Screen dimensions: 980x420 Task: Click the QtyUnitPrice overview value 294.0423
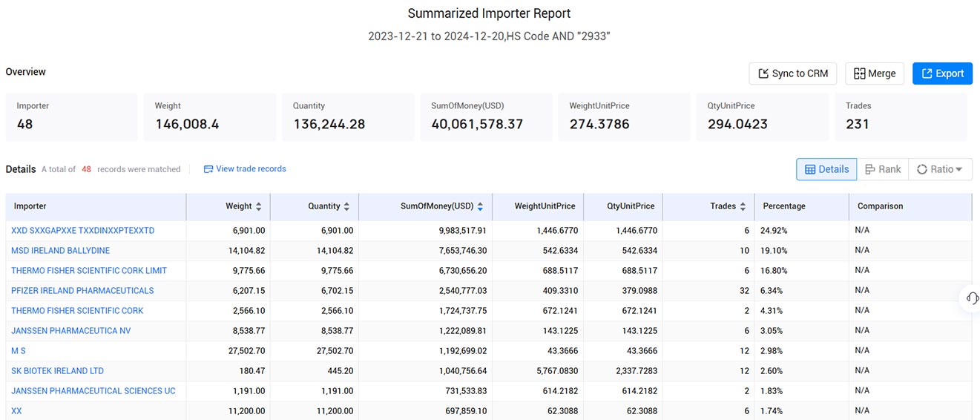(737, 124)
